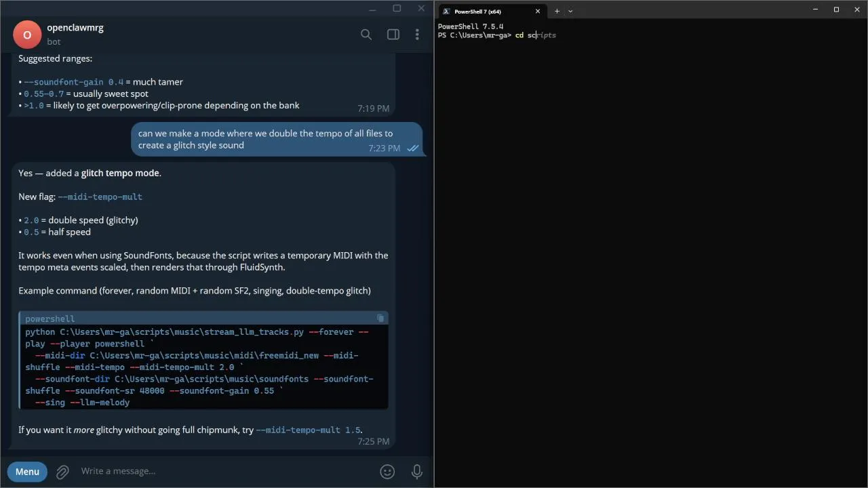Viewport: 868px width, 488px height.
Task: Open the emoji picker
Action: click(387, 471)
